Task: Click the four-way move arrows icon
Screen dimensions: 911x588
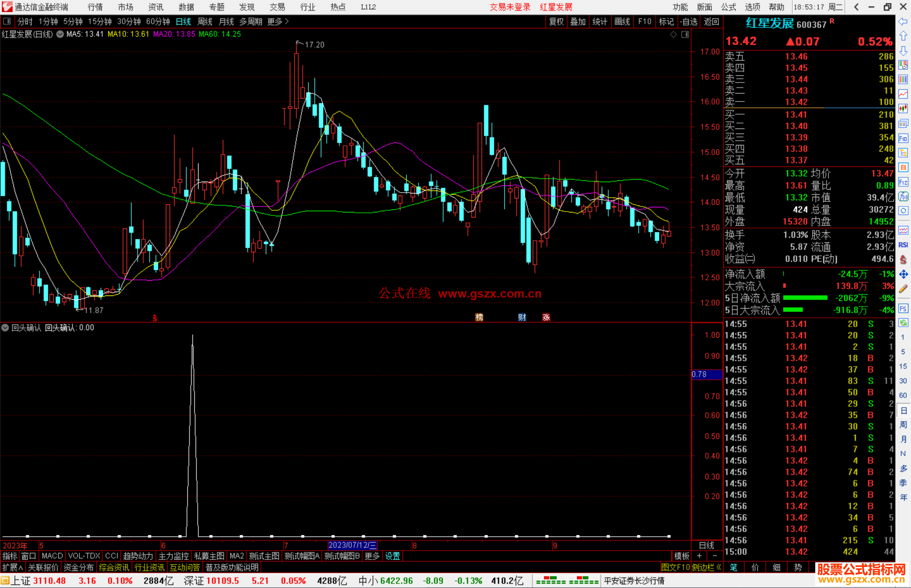Action: pos(903,274)
